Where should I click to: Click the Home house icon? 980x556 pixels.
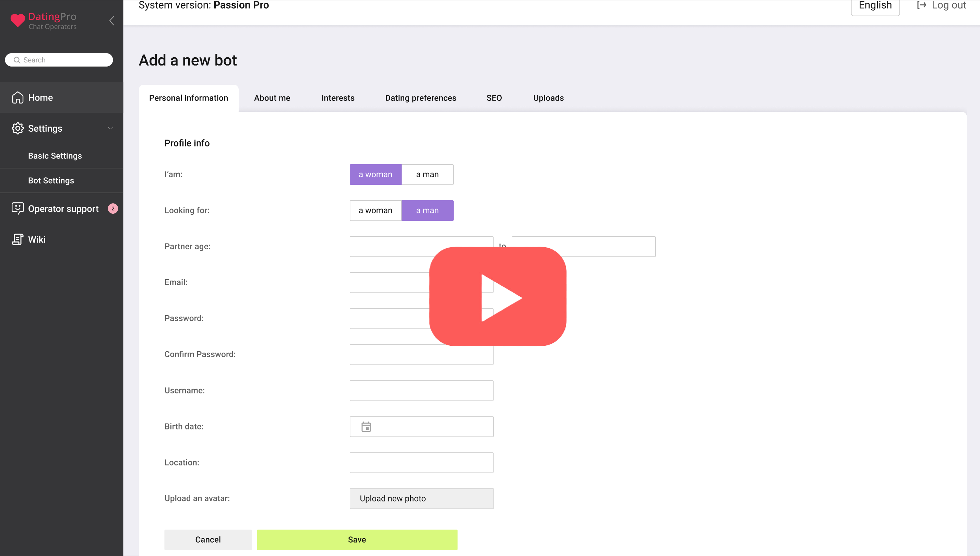coord(17,98)
